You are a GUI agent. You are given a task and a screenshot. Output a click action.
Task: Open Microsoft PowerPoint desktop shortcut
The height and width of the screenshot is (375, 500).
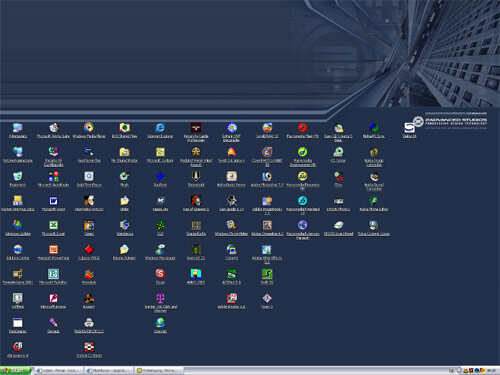point(53,250)
